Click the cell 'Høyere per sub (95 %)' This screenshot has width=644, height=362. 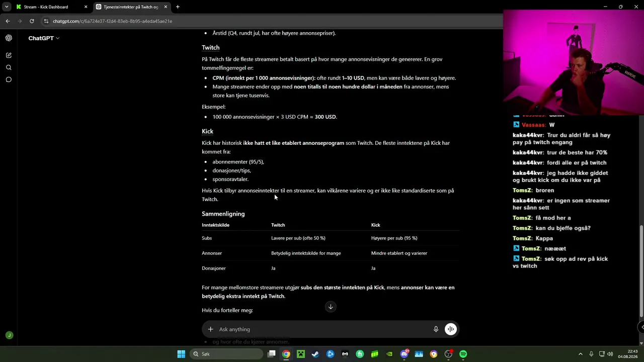pos(394,238)
